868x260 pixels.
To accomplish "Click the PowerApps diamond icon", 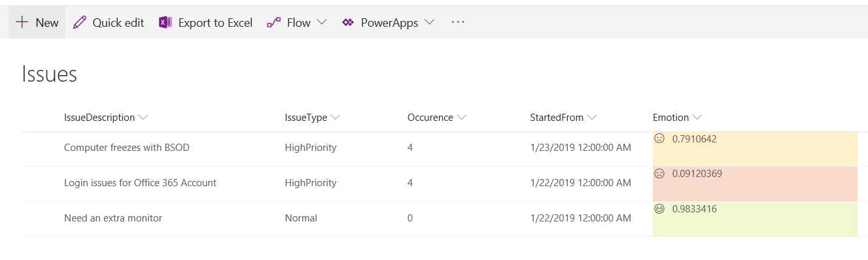I will [x=348, y=22].
